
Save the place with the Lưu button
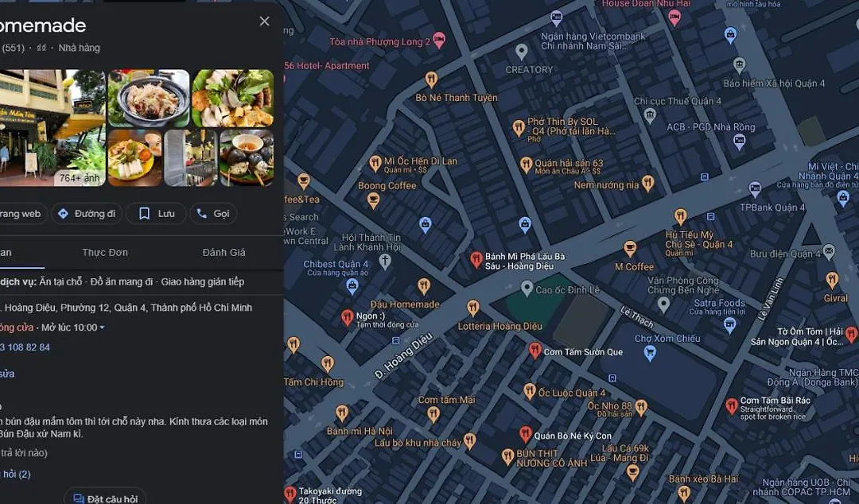pyautogui.click(x=157, y=214)
